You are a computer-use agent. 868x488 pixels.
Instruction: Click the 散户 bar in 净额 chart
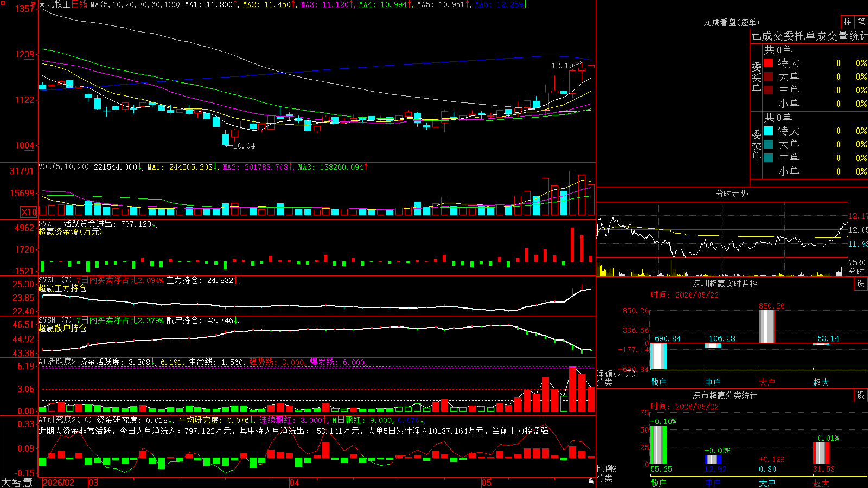659,356
